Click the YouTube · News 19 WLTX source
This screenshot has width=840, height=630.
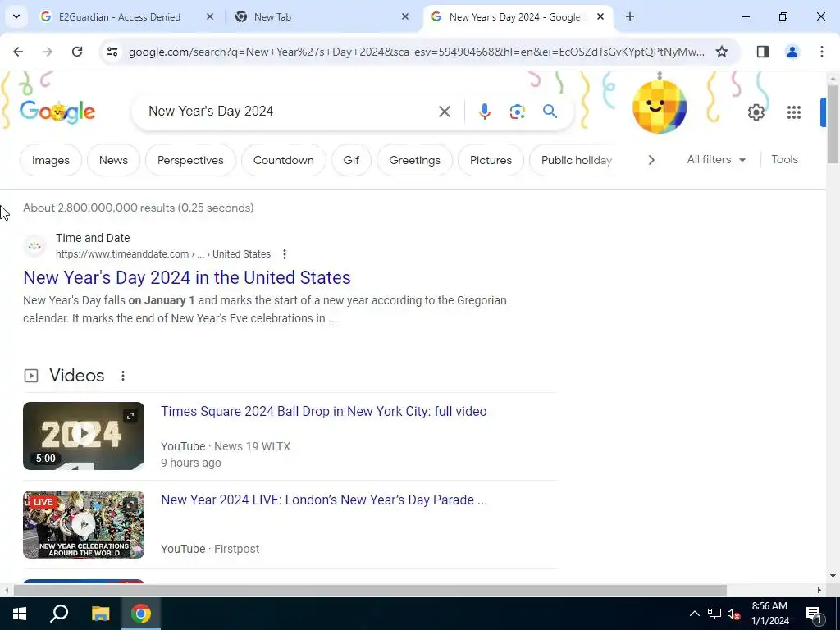tap(226, 446)
